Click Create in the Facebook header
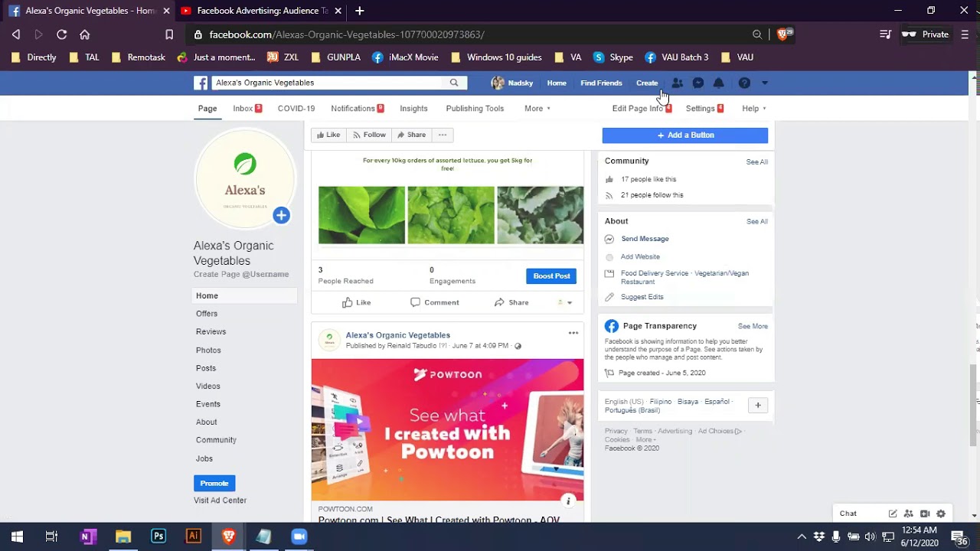This screenshot has height=551, width=980. pos(647,83)
